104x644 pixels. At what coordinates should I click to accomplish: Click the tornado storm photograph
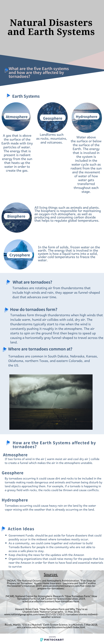(x=51, y=402)
